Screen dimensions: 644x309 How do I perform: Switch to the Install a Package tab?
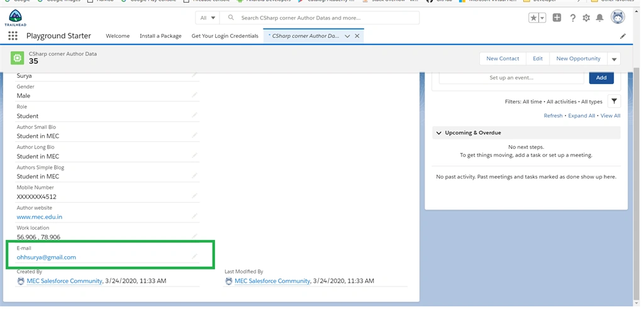(x=160, y=36)
